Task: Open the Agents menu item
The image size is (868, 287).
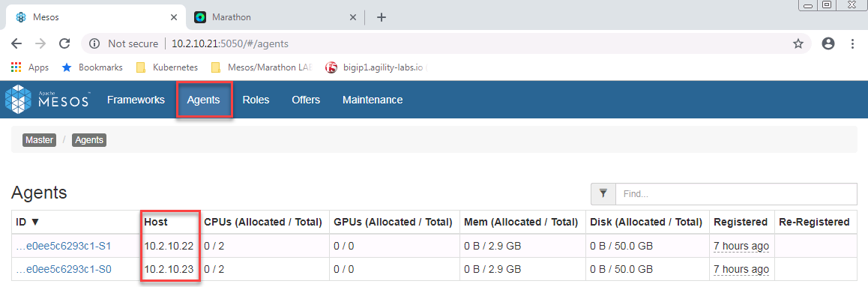Action: [x=204, y=100]
